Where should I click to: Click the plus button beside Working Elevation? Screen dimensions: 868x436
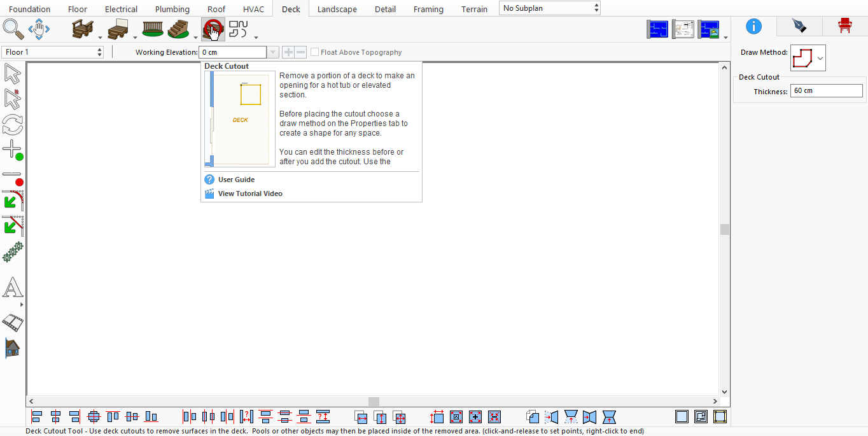pyautogui.click(x=288, y=52)
